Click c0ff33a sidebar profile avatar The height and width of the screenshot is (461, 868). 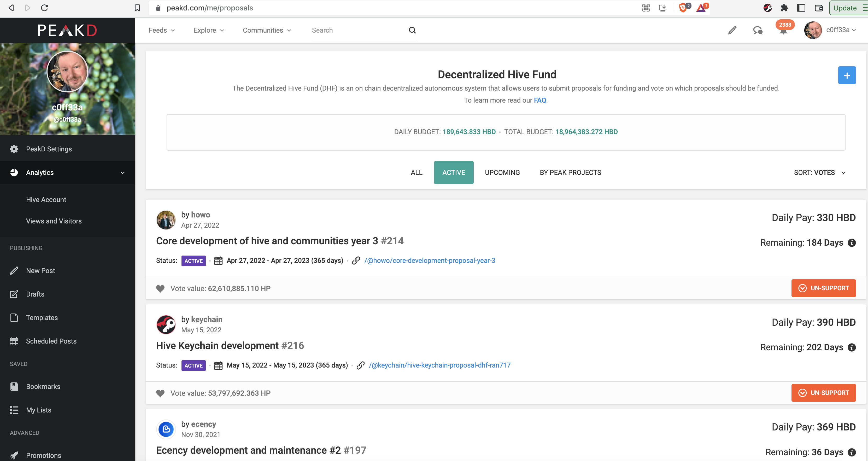(67, 71)
